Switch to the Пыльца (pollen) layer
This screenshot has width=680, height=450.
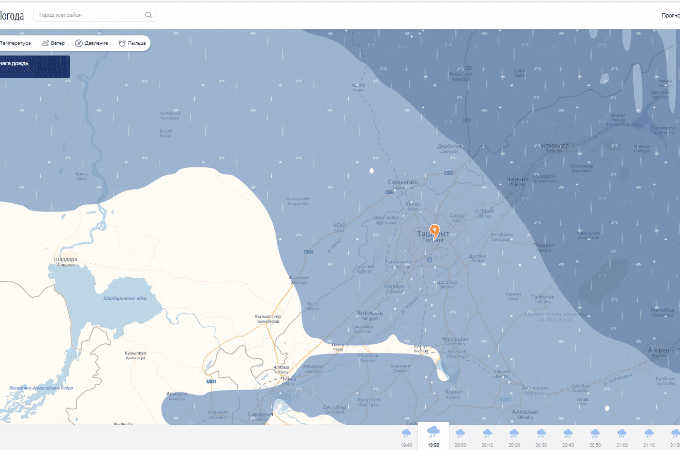click(x=131, y=44)
